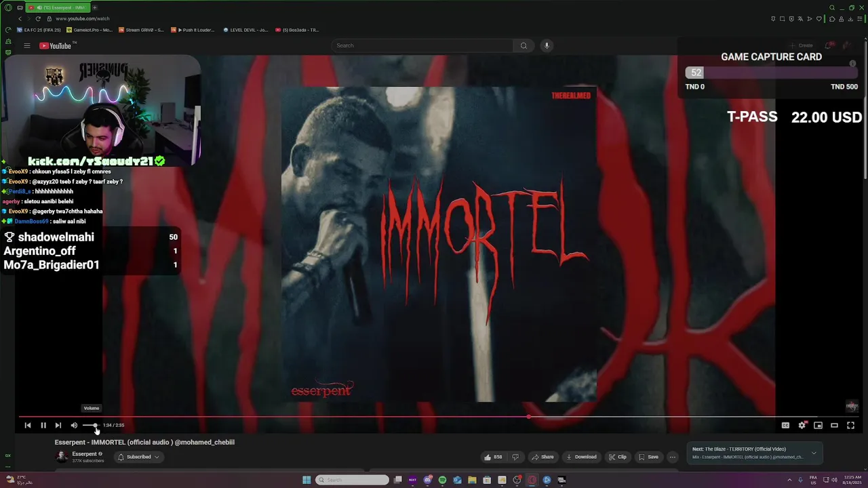Viewport: 868px width, 488px height.
Task: Select the Esserpent - IMMORTEL browser tab
Action: 58,7
